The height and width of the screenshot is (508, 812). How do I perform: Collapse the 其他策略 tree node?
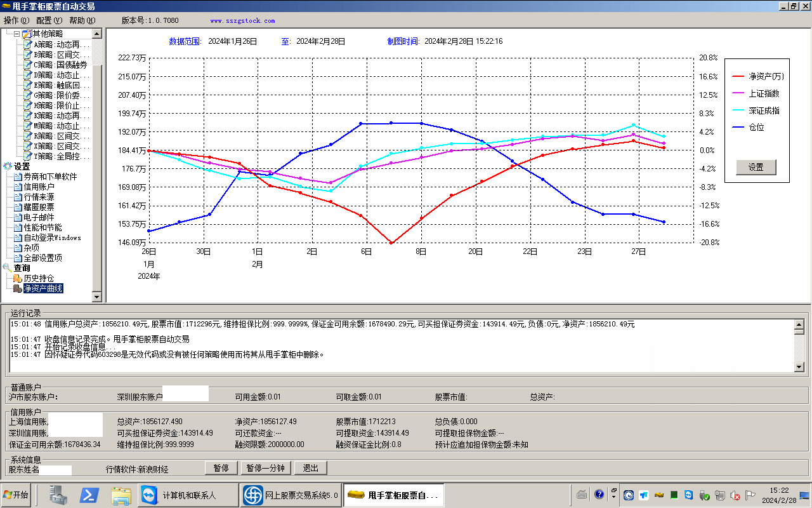click(16, 34)
